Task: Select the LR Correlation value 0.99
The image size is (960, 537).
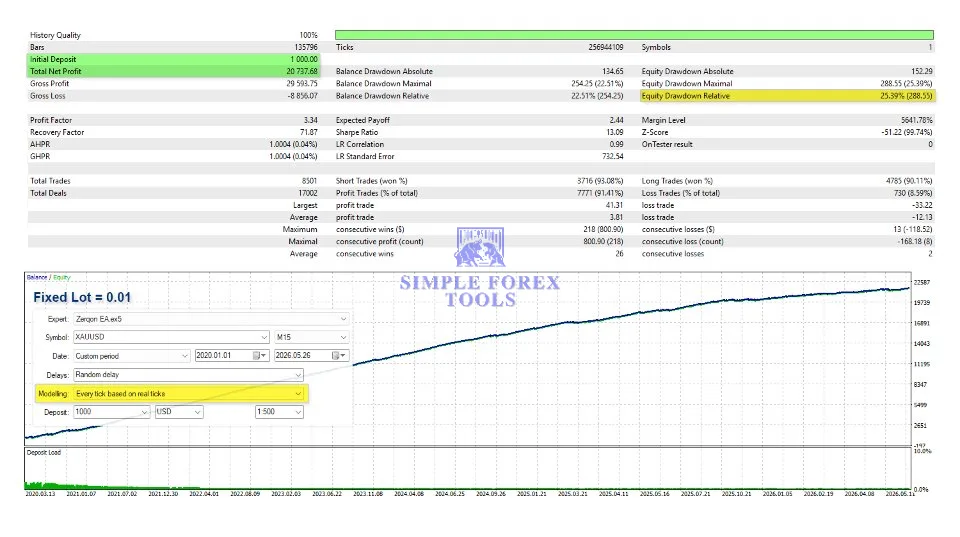Action: tap(617, 145)
